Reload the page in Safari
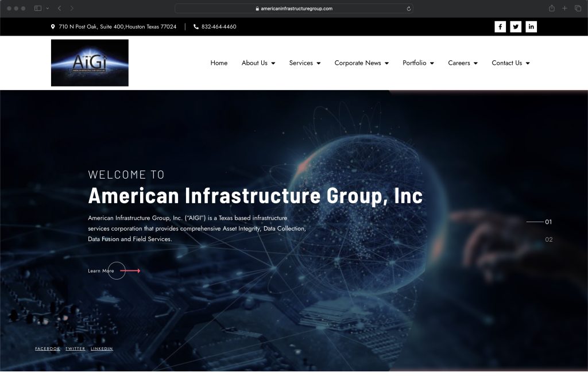The image size is (588, 376). [x=408, y=9]
